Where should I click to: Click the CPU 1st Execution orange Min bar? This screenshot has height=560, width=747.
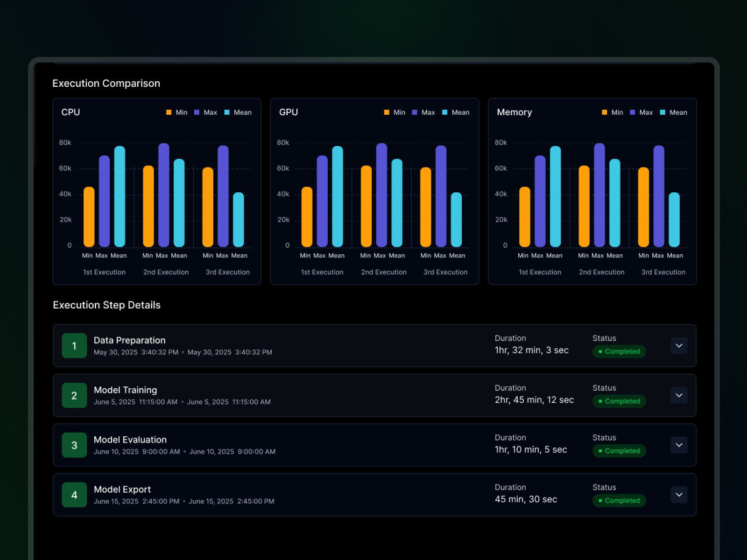[x=89, y=217]
